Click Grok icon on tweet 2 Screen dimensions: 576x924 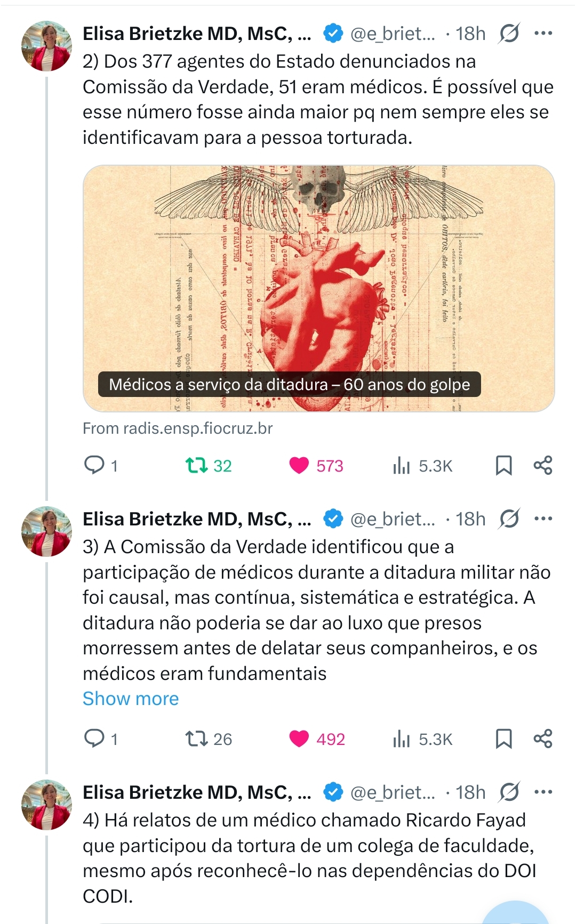[509, 34]
